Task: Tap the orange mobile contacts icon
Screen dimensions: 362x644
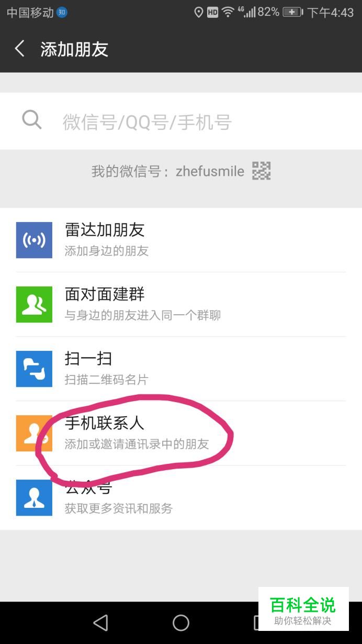Action: (x=34, y=433)
